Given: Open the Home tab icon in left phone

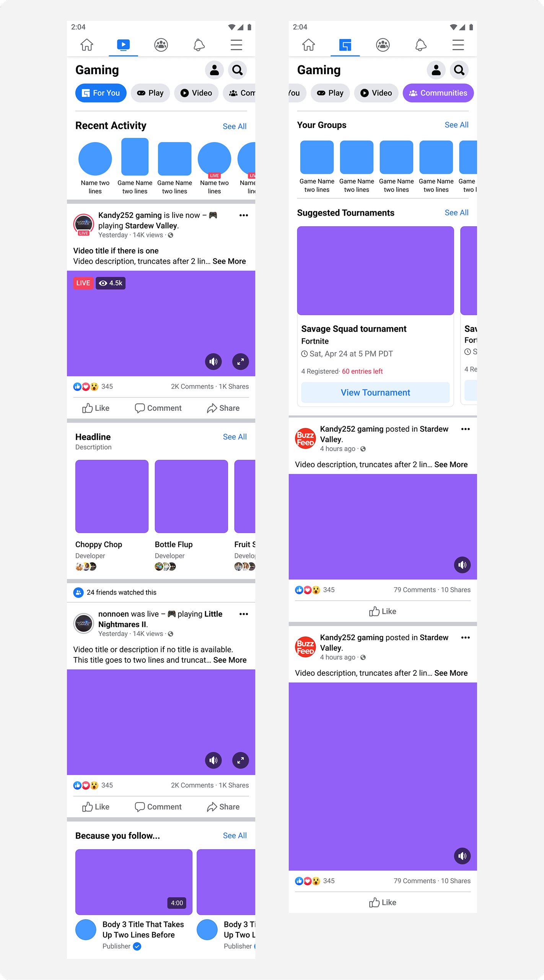Looking at the screenshot, I should click(87, 45).
